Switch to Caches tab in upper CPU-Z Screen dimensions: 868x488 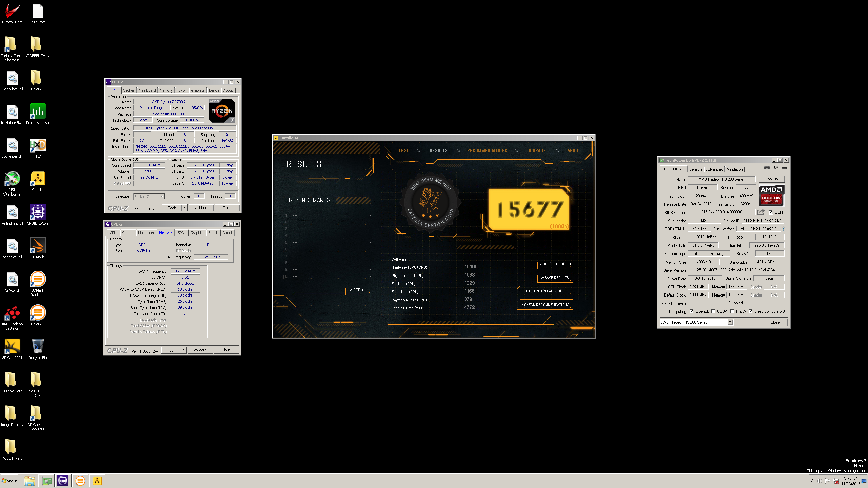(129, 90)
